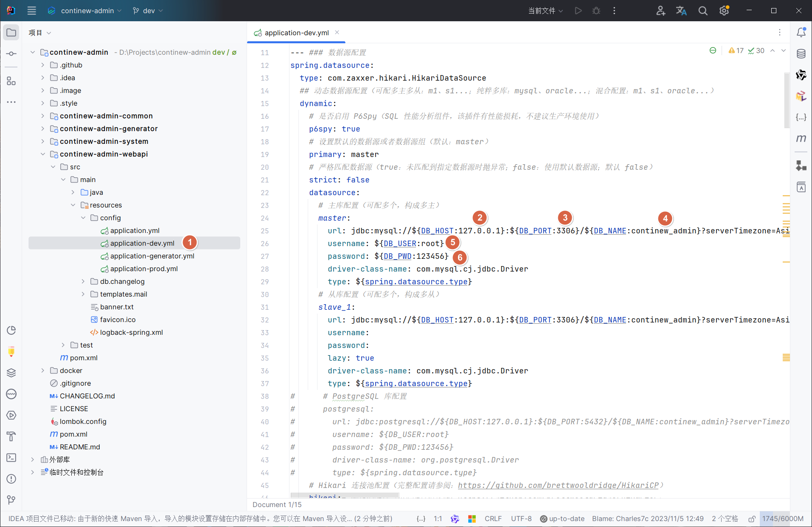
Task: Click the UTF-8 encoding widget
Action: tap(521, 519)
